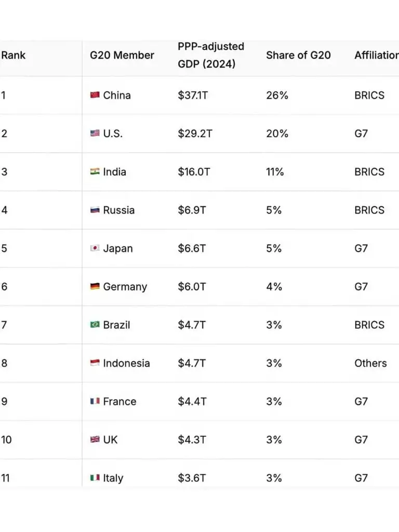Click the Japan flag icon
This screenshot has height=532, width=399.
(95, 248)
